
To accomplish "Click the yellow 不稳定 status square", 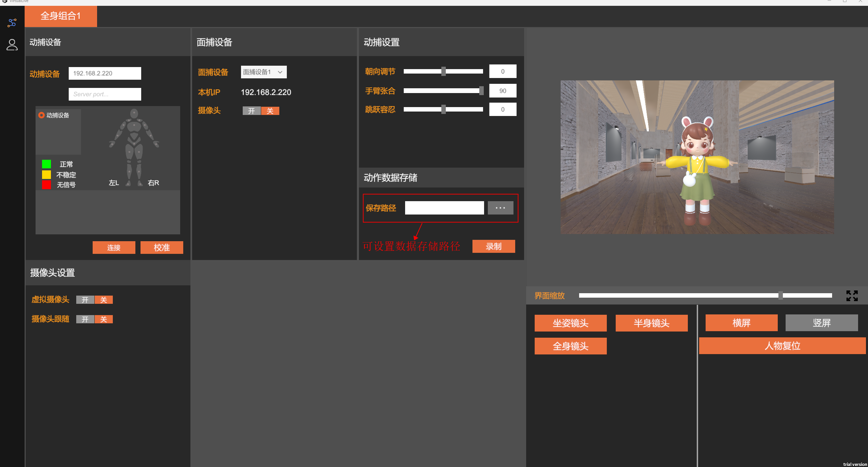I will (46, 175).
